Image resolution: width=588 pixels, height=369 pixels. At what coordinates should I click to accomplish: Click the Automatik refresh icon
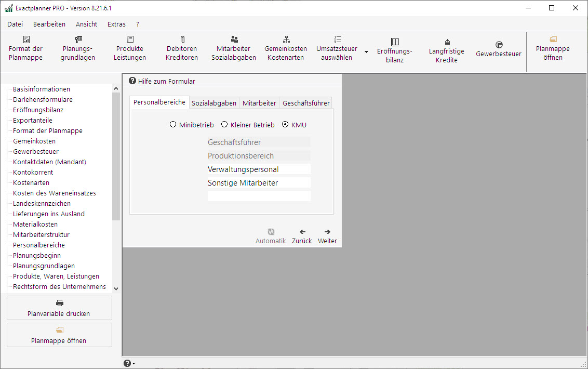coord(271,232)
